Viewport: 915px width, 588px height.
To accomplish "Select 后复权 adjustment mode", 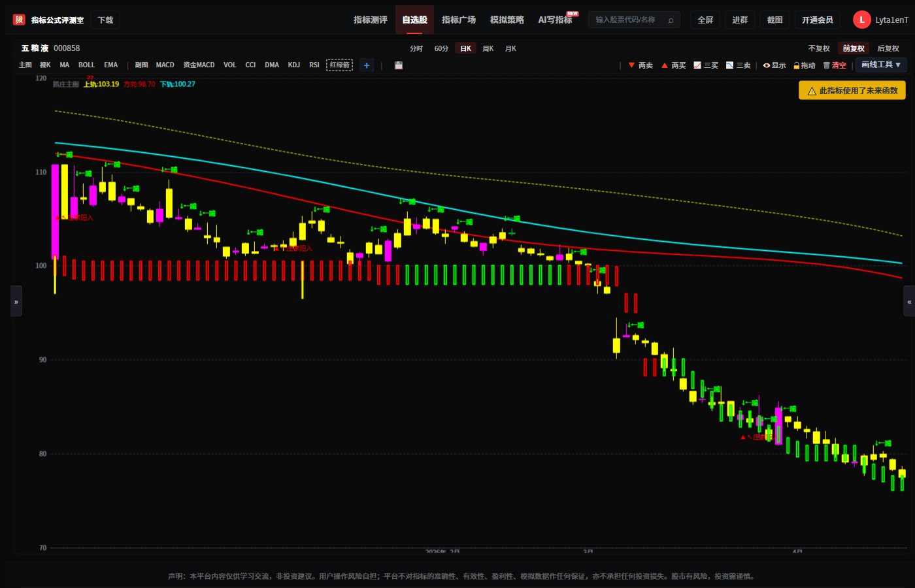I will [x=888, y=48].
